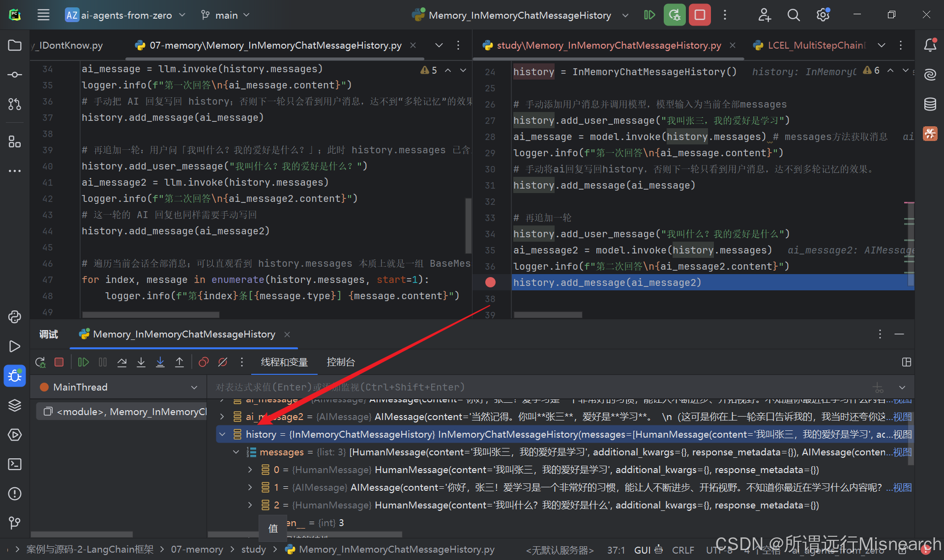Image resolution: width=944 pixels, height=560 pixels.
Task: Expand list item 0 HumanMessage
Action: click(x=250, y=470)
